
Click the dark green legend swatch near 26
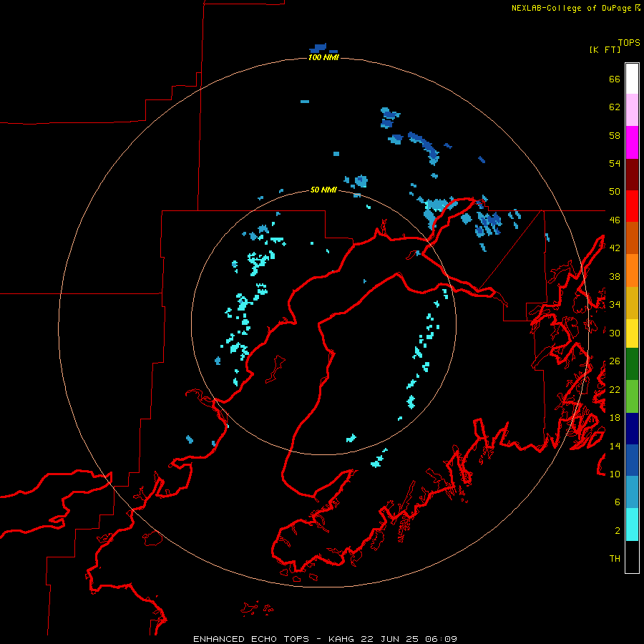point(632,364)
